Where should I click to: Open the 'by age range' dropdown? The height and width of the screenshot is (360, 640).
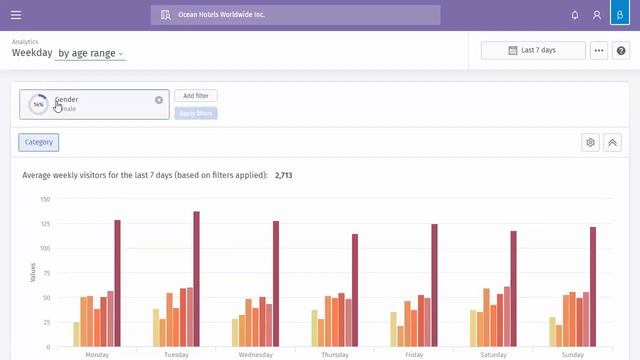(90, 53)
